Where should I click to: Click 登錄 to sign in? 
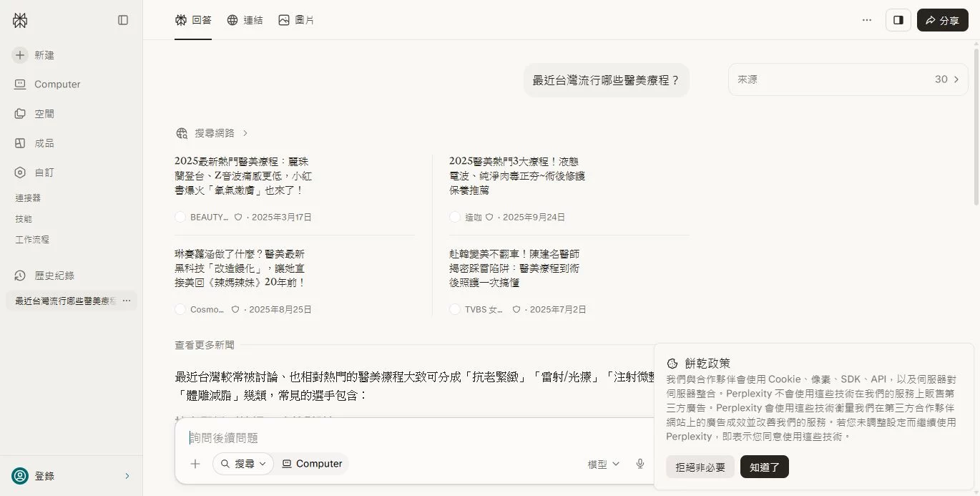click(44, 476)
